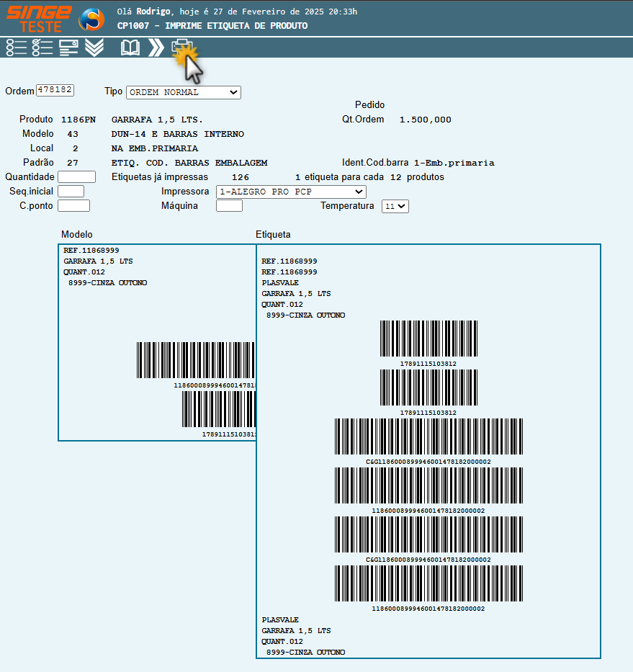The height and width of the screenshot is (672, 633).
Task: Click the round orange S logo
Action: 91,19
